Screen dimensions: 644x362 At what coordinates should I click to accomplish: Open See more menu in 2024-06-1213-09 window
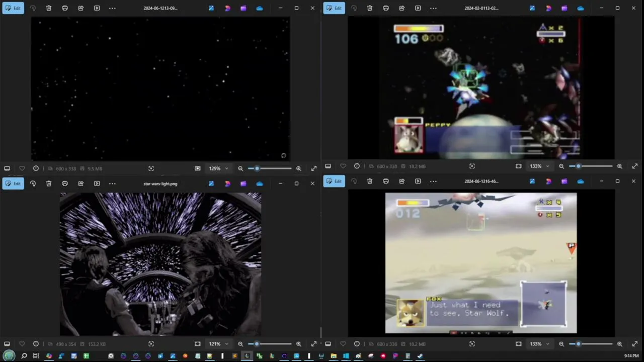tap(112, 8)
